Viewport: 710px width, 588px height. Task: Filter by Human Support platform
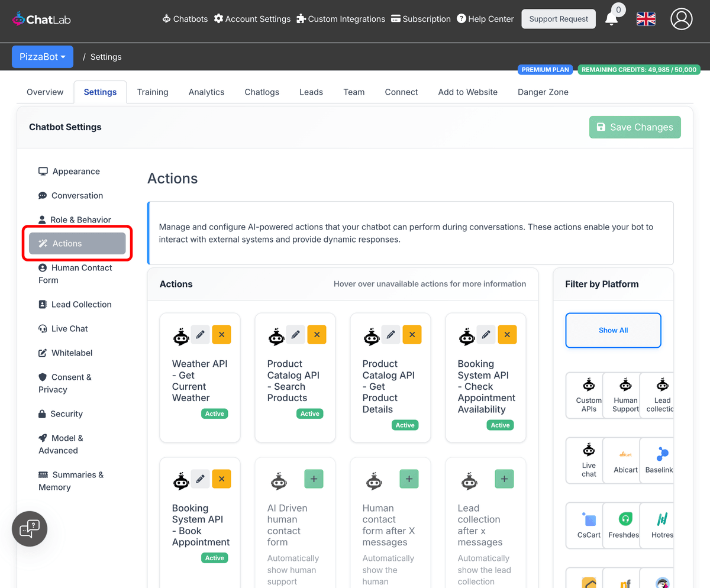click(x=625, y=395)
